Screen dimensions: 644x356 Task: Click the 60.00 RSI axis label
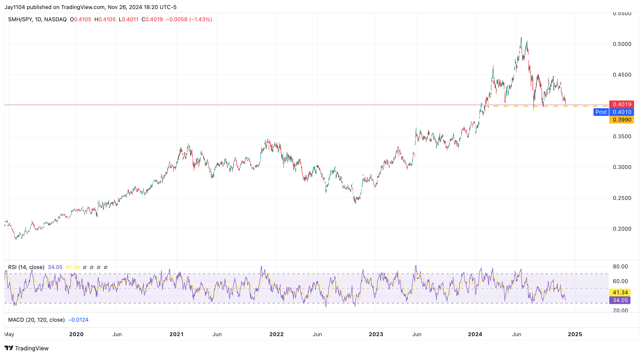coord(620,281)
